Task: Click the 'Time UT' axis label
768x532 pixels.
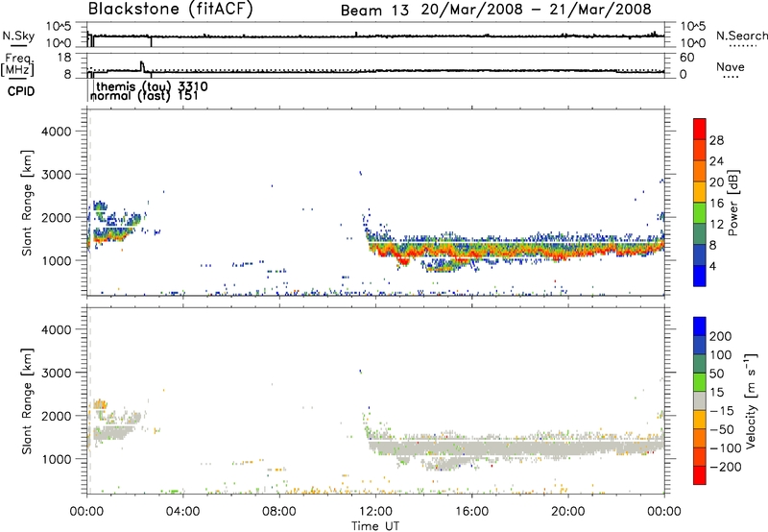Action: 375,526
